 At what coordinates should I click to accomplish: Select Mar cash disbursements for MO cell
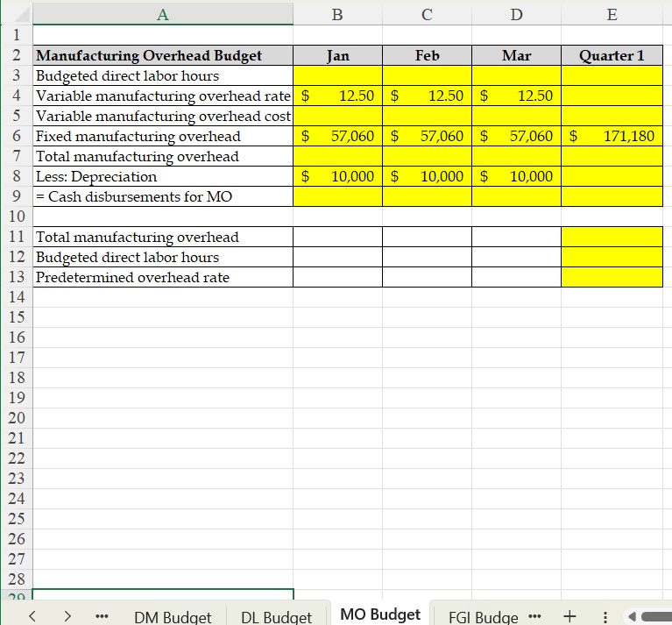(x=516, y=196)
